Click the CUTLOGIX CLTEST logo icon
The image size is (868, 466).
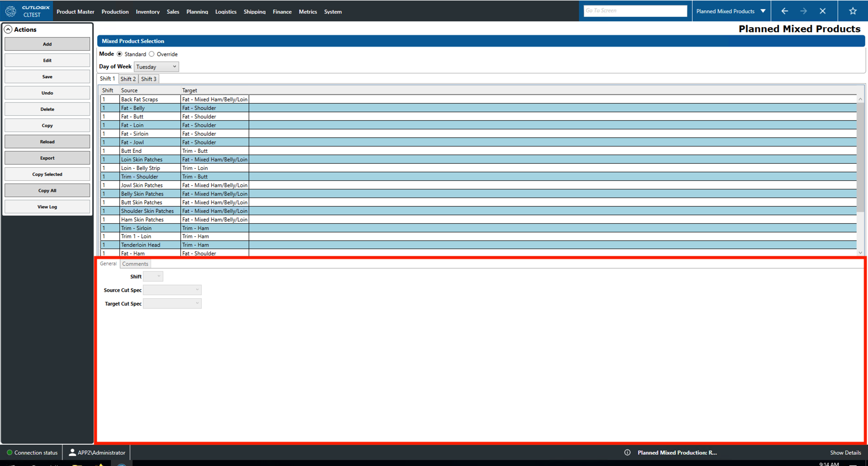[x=10, y=11]
